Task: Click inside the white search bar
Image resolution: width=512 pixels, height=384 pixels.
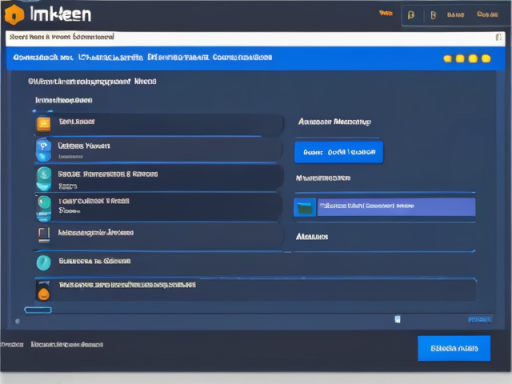Action: point(256,39)
